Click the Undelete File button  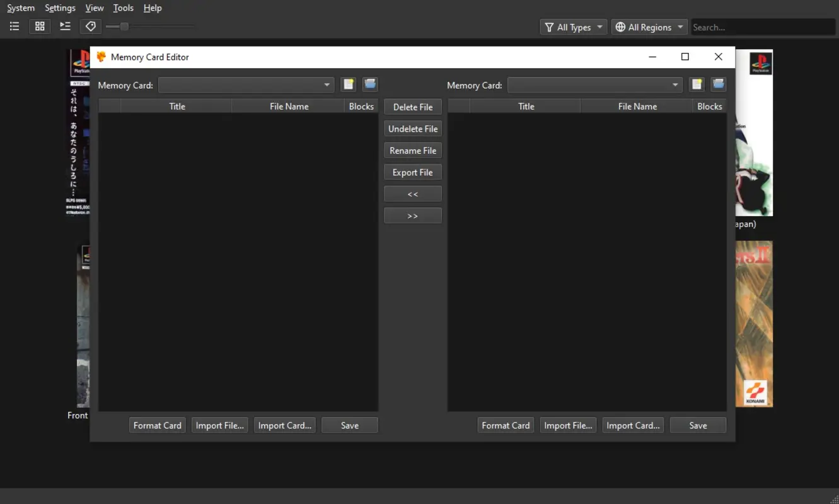[412, 128]
